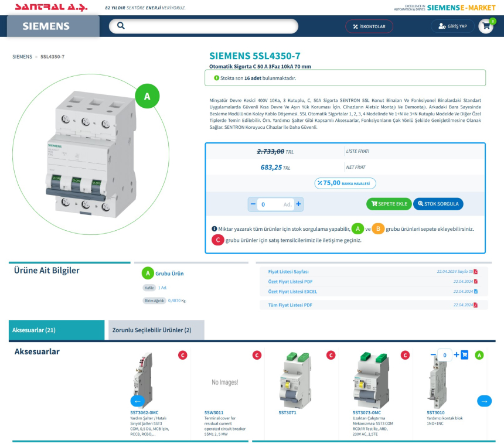
Task: Download PDF icon for Fiyat Listesi Sayfası
Action: (476, 272)
